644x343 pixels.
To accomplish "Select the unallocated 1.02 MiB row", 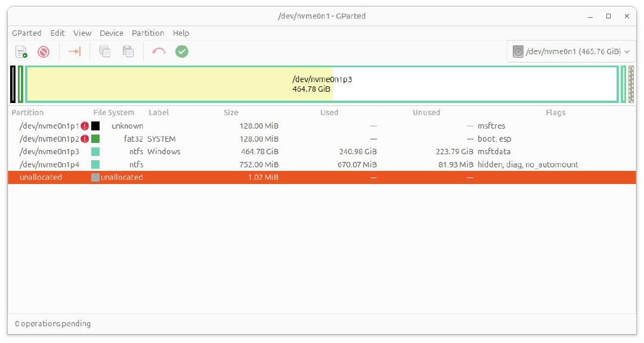I will [x=239, y=177].
